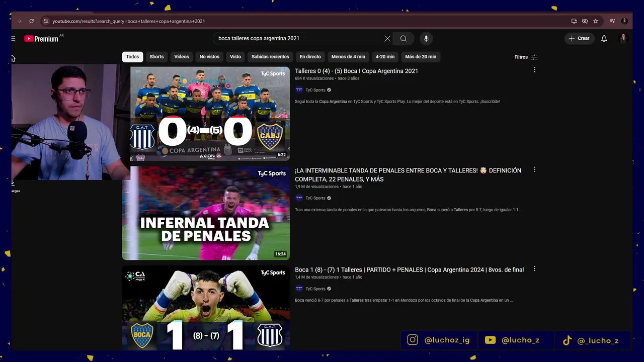Select the Shorts filter chip
644x362 pixels.
(x=156, y=57)
